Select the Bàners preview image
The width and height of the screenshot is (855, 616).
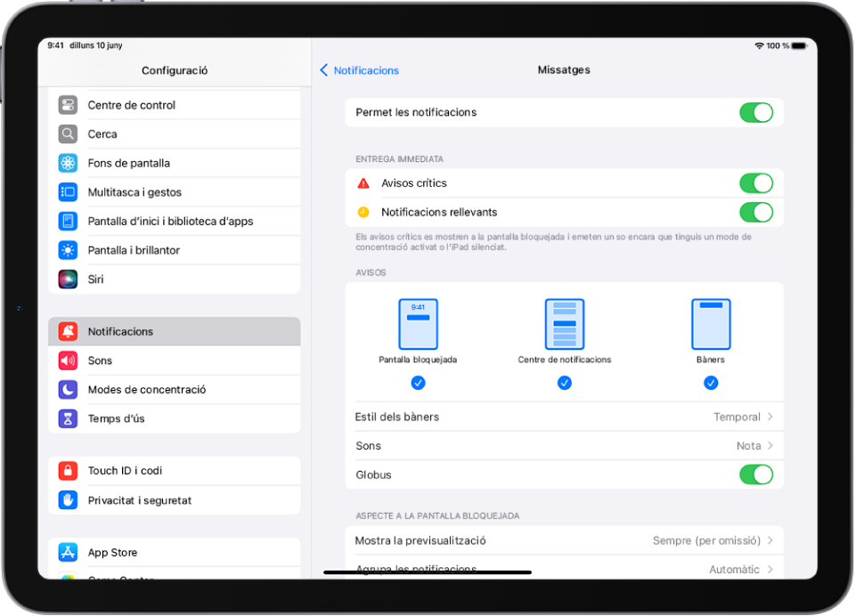tap(711, 324)
